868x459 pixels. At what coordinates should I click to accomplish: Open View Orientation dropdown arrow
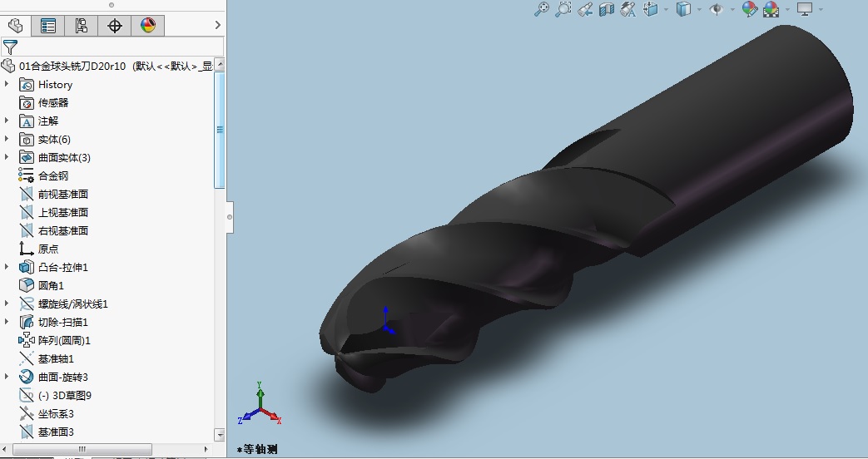coord(666,9)
